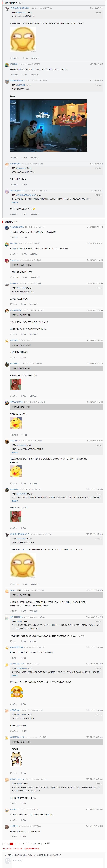The image size is (107, 868).
Task: Expand 查看评论 under the first highlighted reply
Action: click(x=35, y=58)
